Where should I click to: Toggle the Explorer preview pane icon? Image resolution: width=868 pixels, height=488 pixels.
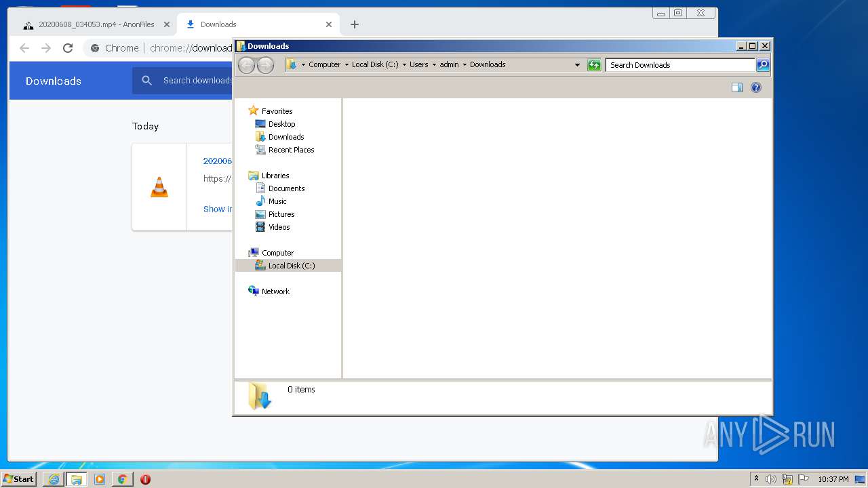point(737,87)
